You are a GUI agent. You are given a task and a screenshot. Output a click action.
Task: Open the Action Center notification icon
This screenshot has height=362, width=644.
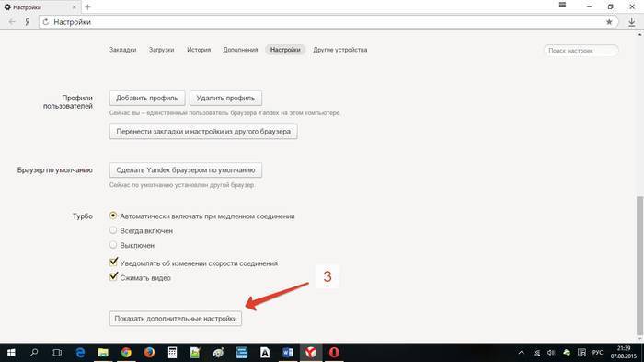(581, 353)
